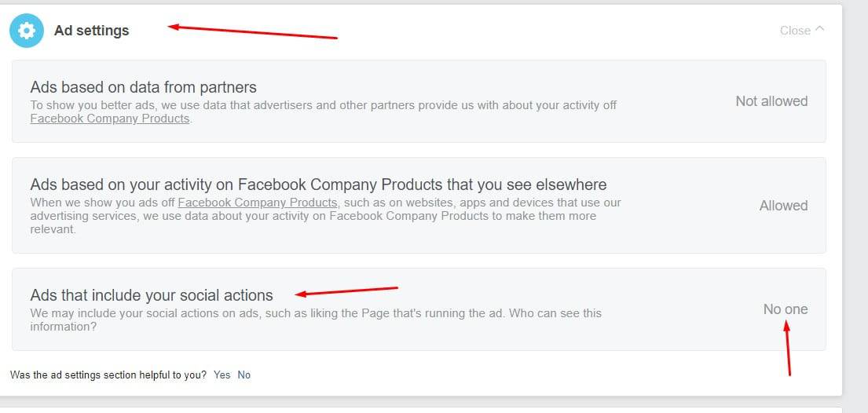Screen dimensions: 868x413
Task: Click the social actions description text
Action: point(316,320)
